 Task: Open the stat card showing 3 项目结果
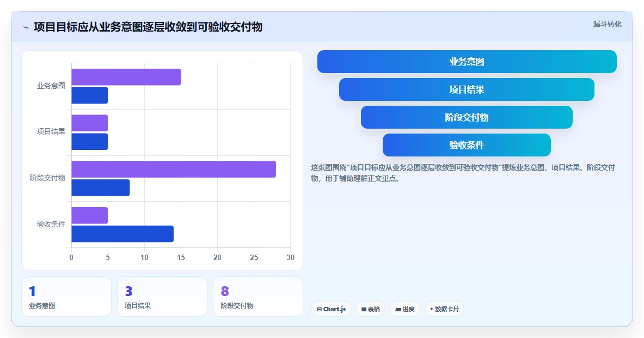(162, 297)
